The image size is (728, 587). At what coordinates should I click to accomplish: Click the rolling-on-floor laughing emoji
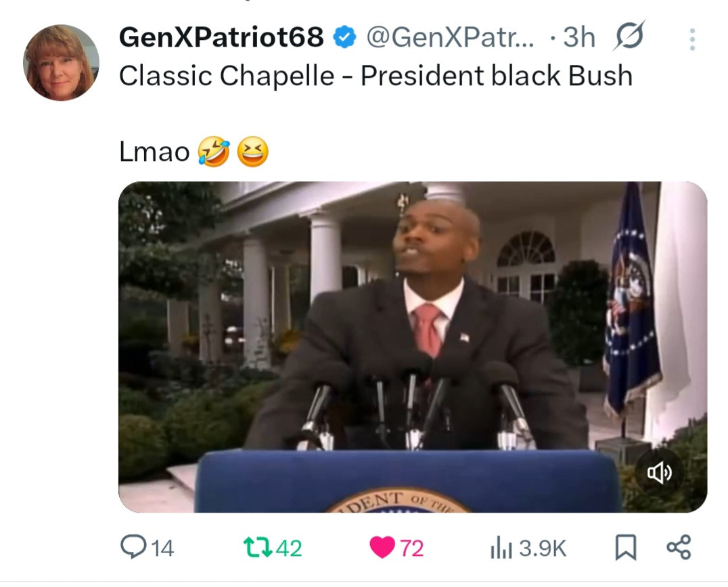click(x=214, y=151)
